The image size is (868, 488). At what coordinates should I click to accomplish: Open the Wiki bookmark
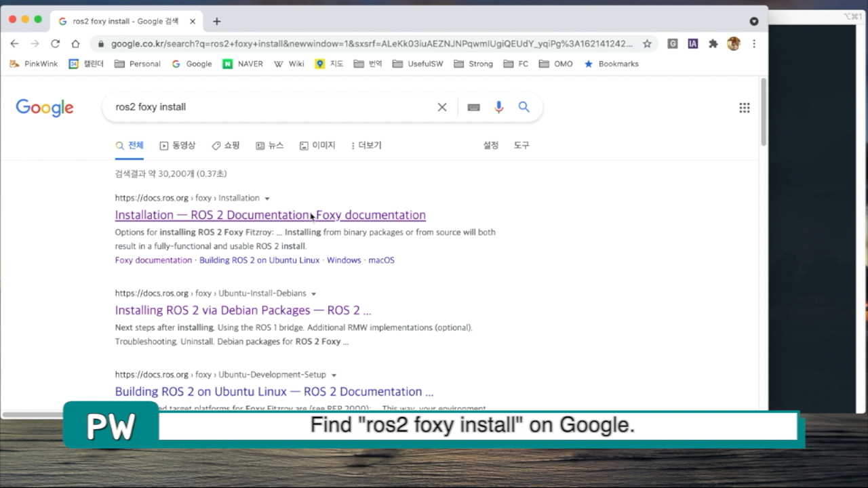289,64
